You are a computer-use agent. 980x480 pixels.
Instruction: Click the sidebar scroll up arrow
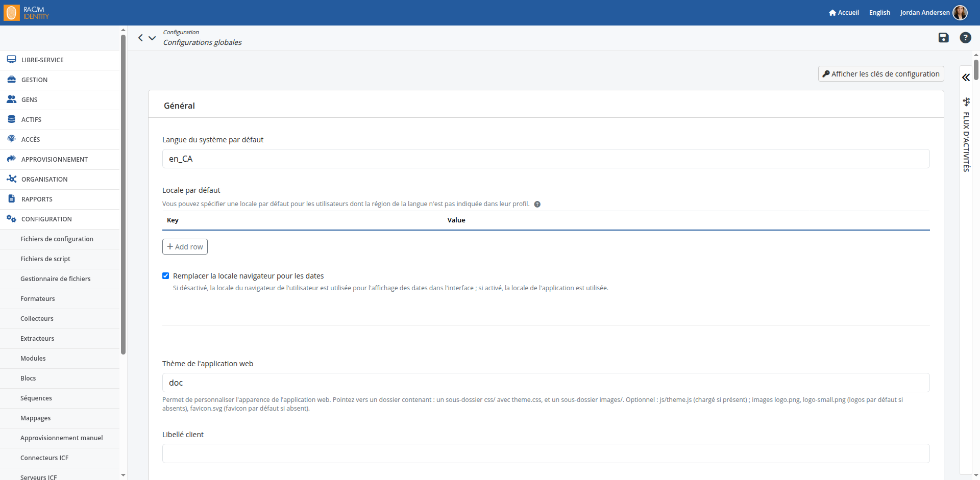tap(123, 30)
